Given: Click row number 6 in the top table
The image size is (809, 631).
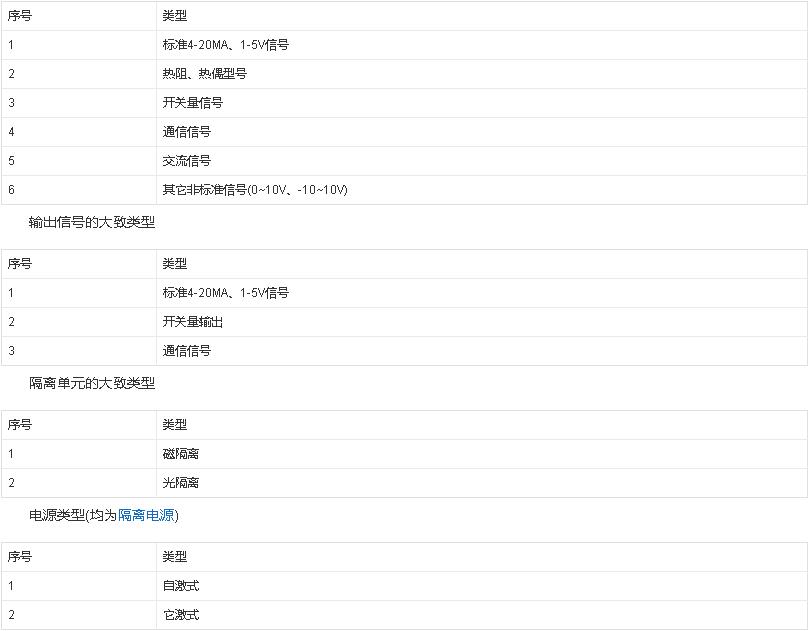Looking at the screenshot, I should [11, 190].
